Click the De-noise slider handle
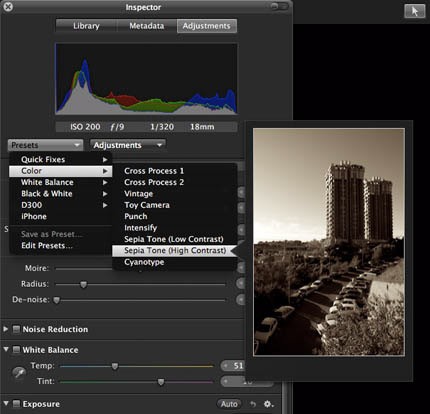Image resolution: width=430 pixels, height=414 pixels. pyautogui.click(x=57, y=300)
